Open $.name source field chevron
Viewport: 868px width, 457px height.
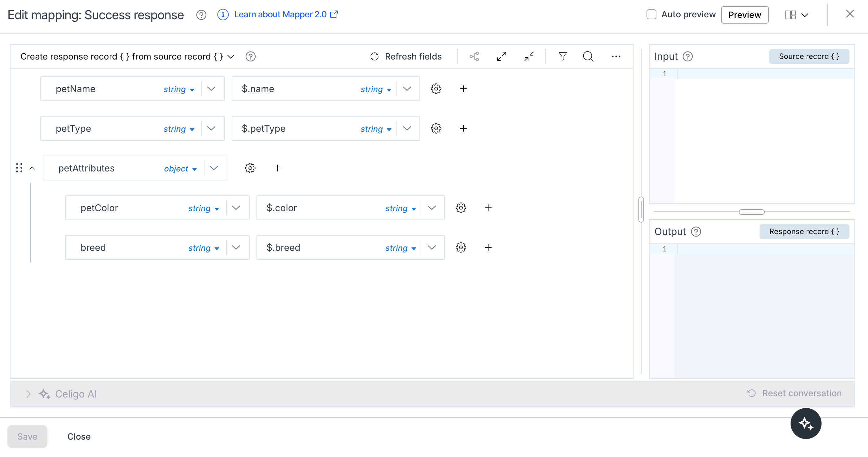tap(407, 89)
